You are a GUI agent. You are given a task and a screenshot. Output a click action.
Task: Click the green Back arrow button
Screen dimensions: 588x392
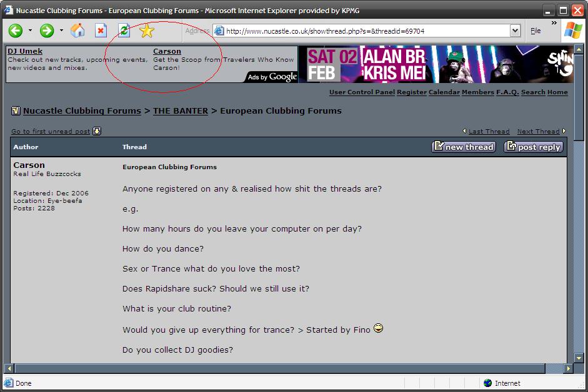coord(16,31)
